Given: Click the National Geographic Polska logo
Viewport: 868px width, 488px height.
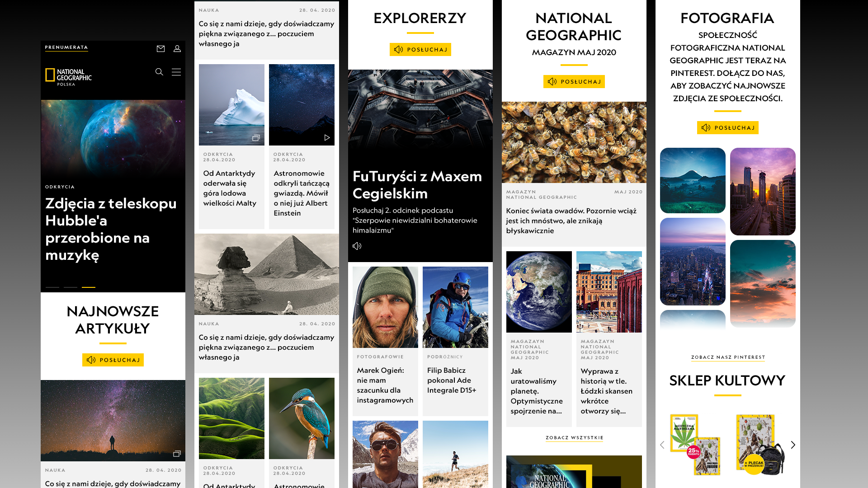Looking at the screenshot, I should coord(68,77).
